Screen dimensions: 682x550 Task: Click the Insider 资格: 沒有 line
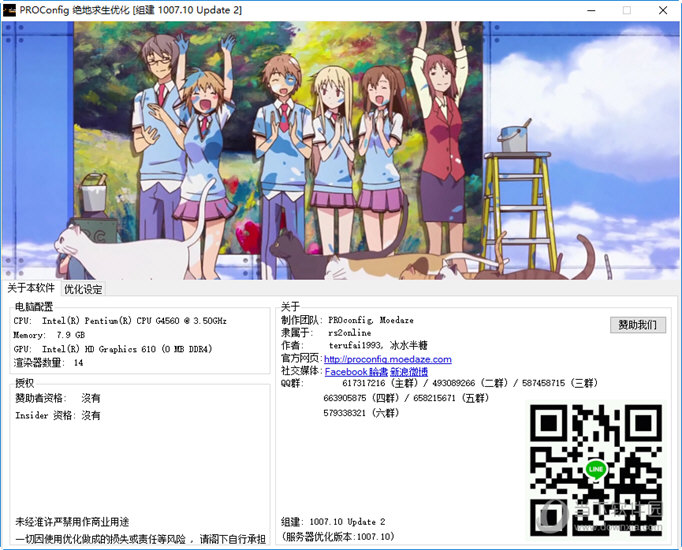(58, 415)
